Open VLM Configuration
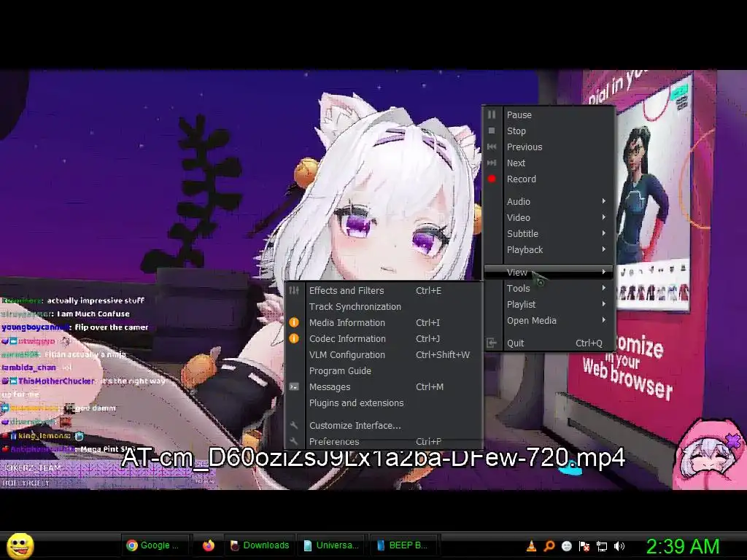Screen dimensions: 747x560 click(x=384, y=355)
